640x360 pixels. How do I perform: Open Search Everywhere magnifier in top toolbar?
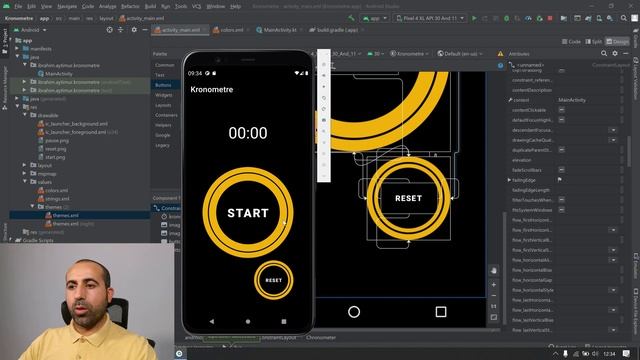[x=624, y=18]
